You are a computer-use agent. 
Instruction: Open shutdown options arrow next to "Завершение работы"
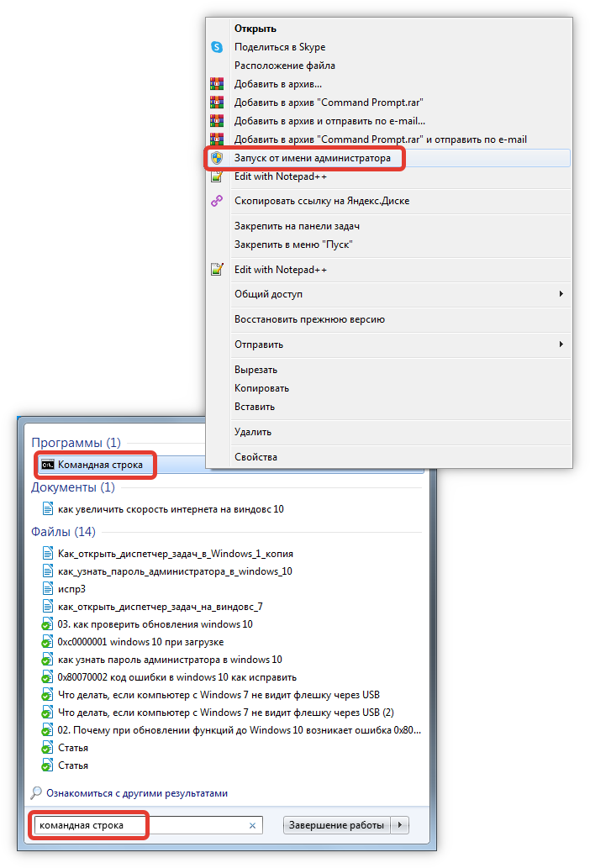click(x=399, y=825)
